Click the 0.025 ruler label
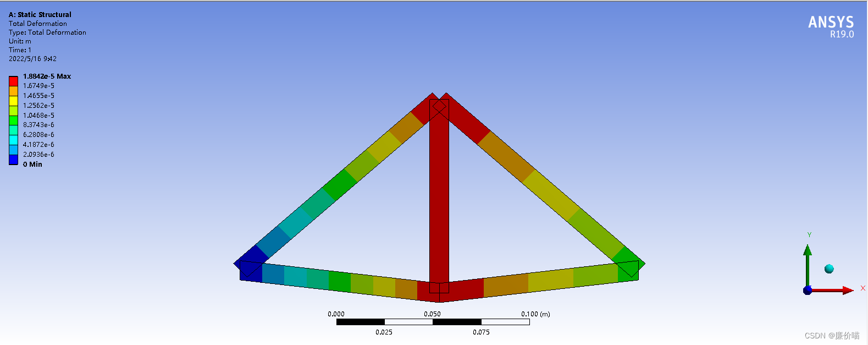868x345 pixels. [384, 332]
